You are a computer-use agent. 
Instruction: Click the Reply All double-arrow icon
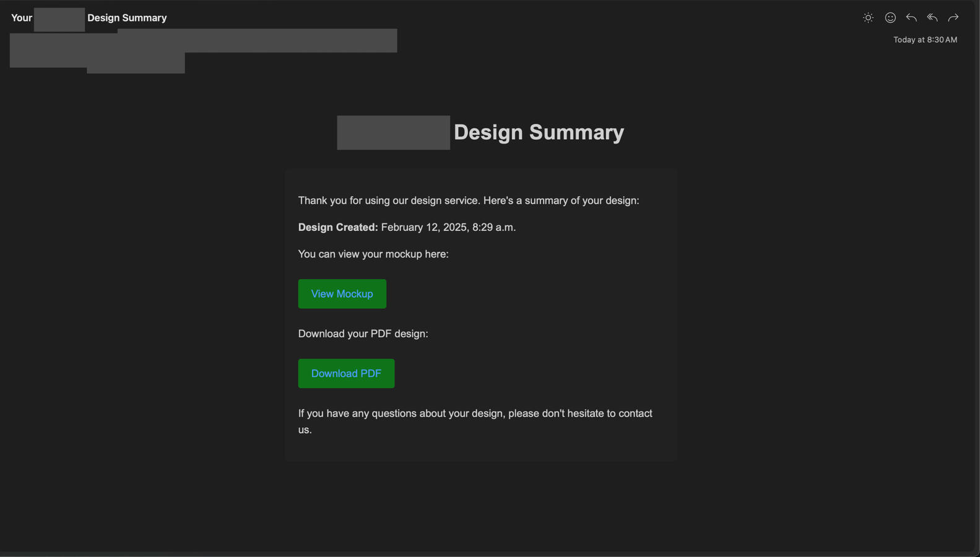(932, 18)
